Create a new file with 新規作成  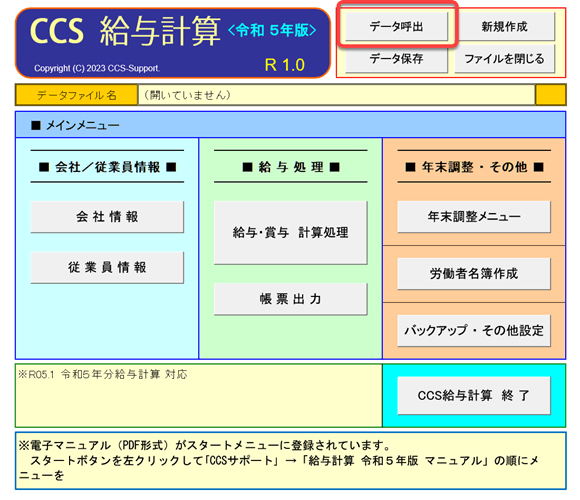coord(505,26)
